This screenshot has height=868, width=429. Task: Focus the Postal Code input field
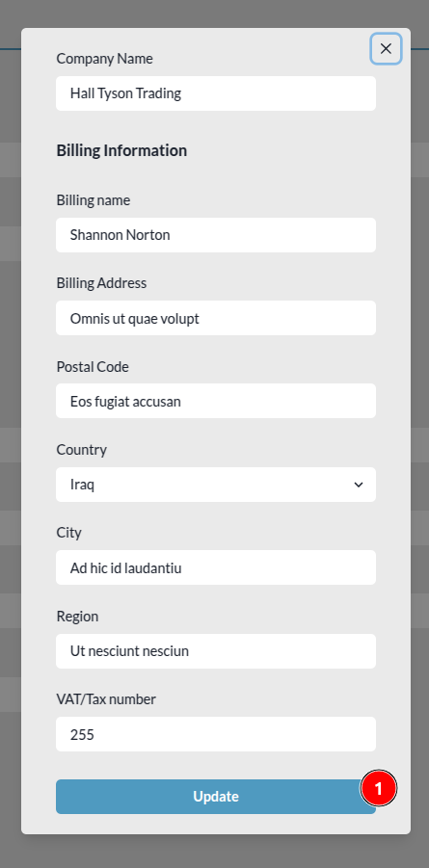tap(216, 401)
